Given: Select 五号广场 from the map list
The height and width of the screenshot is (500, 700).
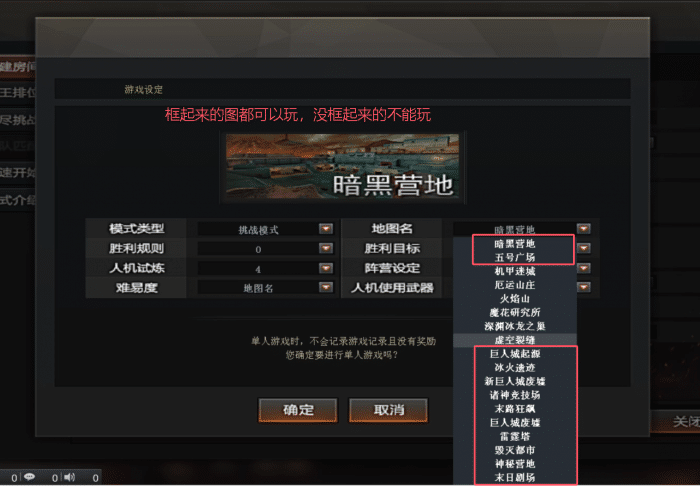Looking at the screenshot, I should click(515, 258).
